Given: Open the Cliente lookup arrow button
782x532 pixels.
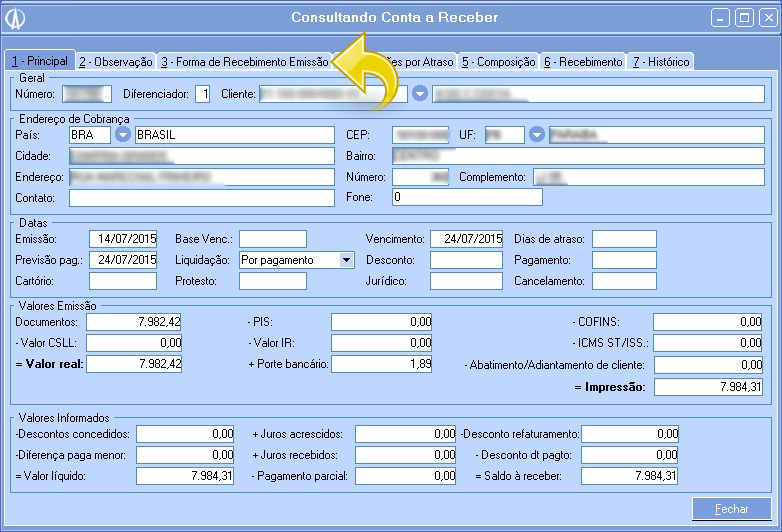Looking at the screenshot, I should 420,94.
